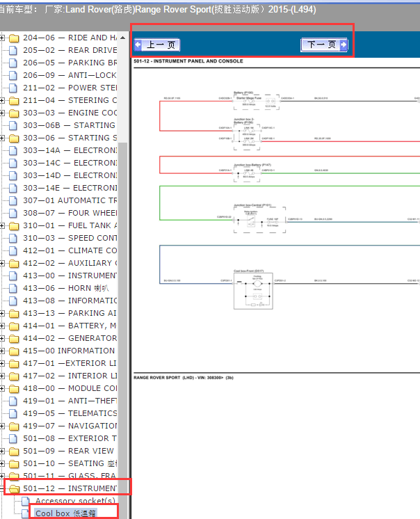The width and height of the screenshot is (420, 519).
Task: Click the Junction box-Central component in diagram
Action: (x=259, y=220)
